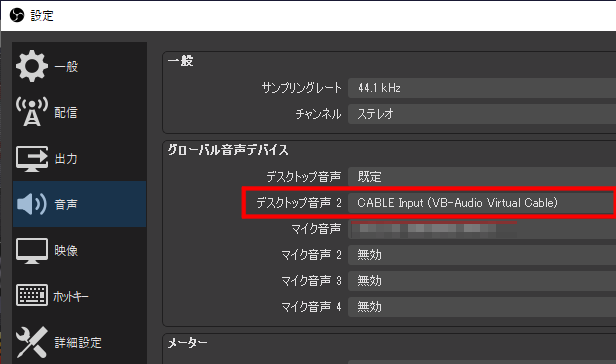Open the 一般 settings tab
This screenshot has width=616, height=364.
79,66
